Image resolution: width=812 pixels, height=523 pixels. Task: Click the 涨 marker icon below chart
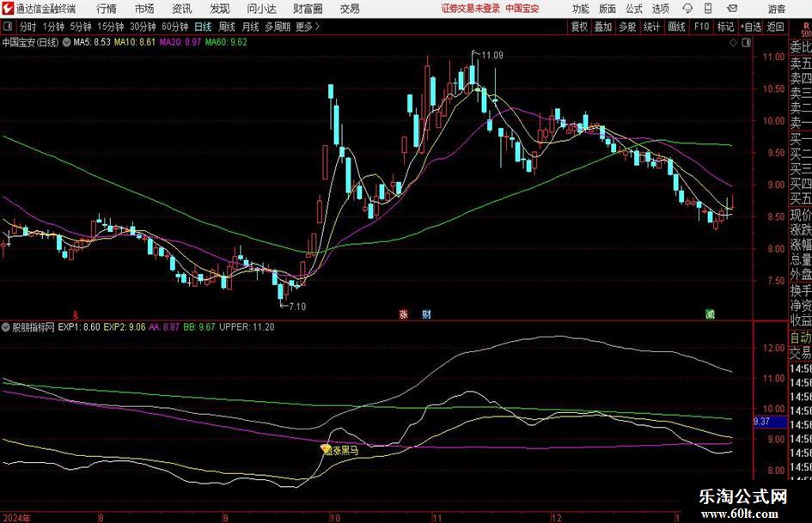(403, 313)
